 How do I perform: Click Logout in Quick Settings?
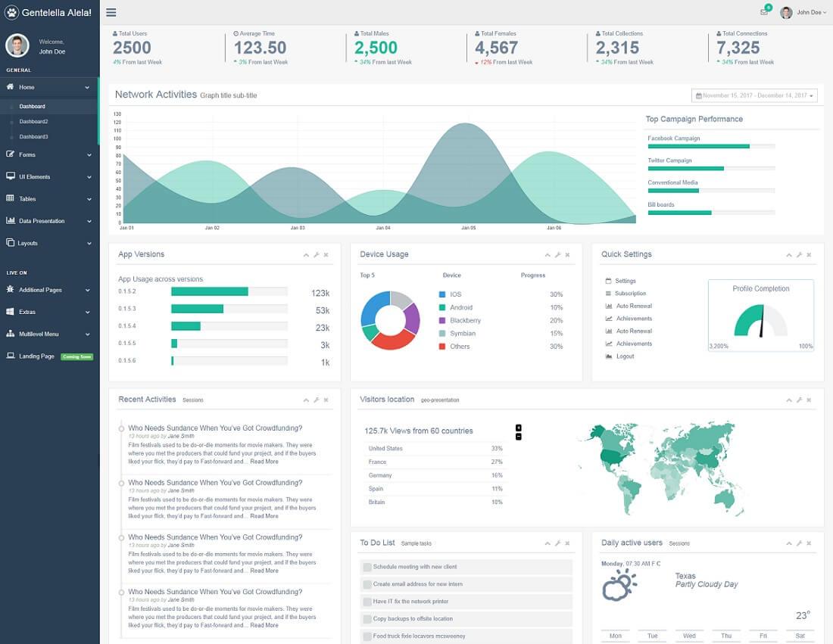[625, 356]
